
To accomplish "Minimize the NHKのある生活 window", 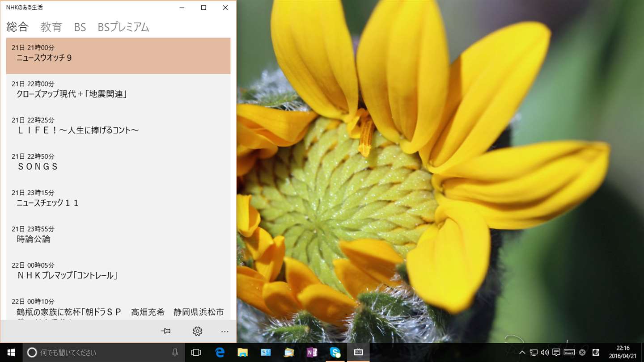I will [182, 8].
